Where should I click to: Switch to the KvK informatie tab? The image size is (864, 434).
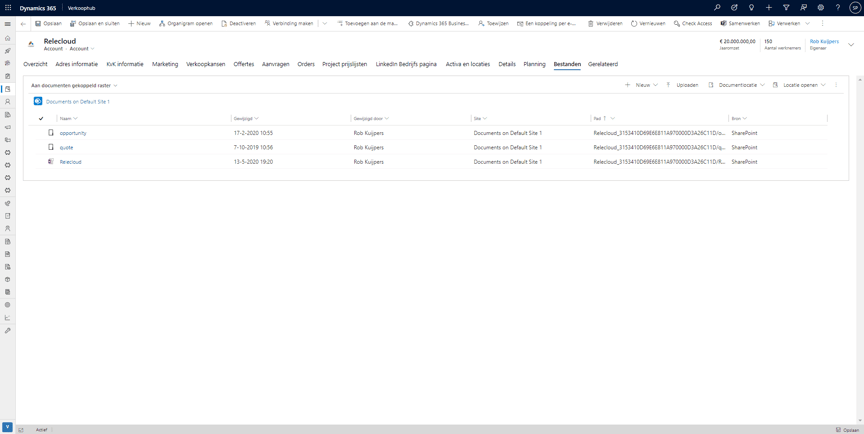[x=125, y=64]
